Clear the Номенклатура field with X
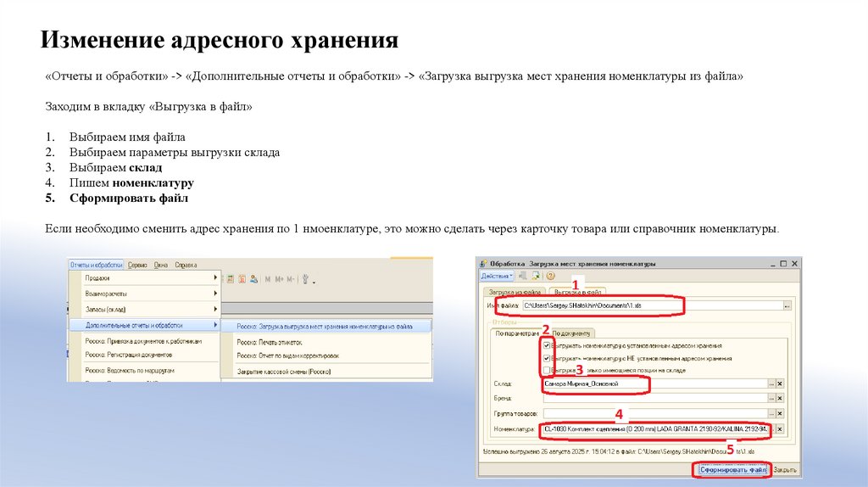 (780, 428)
